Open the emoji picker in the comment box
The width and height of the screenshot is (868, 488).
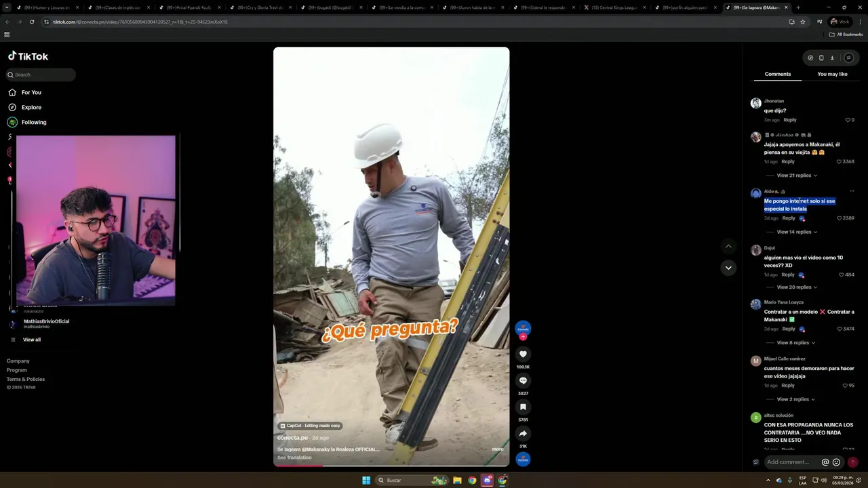[x=836, y=462]
